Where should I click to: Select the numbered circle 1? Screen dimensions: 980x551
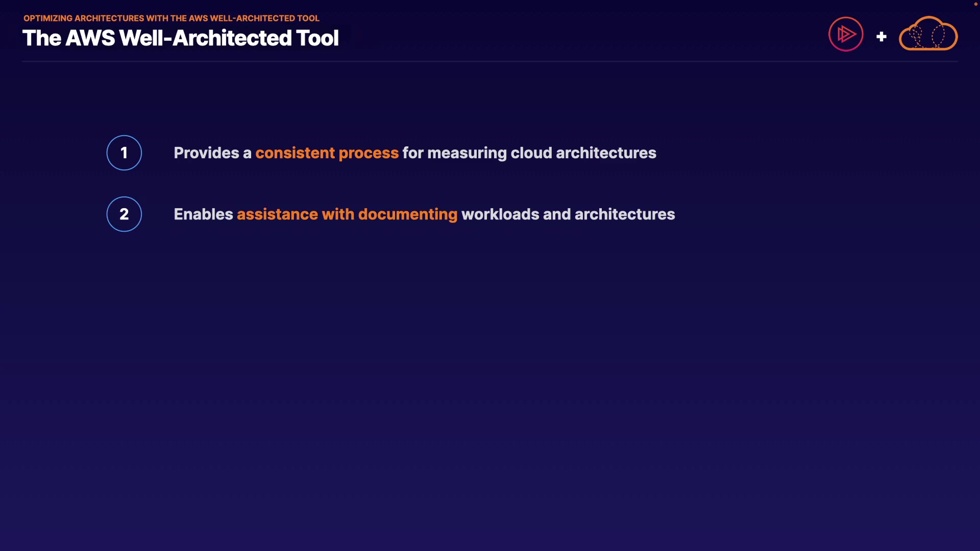pos(124,153)
